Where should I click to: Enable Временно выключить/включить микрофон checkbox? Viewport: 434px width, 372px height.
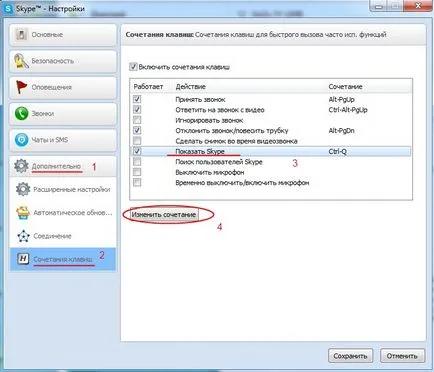(x=137, y=182)
